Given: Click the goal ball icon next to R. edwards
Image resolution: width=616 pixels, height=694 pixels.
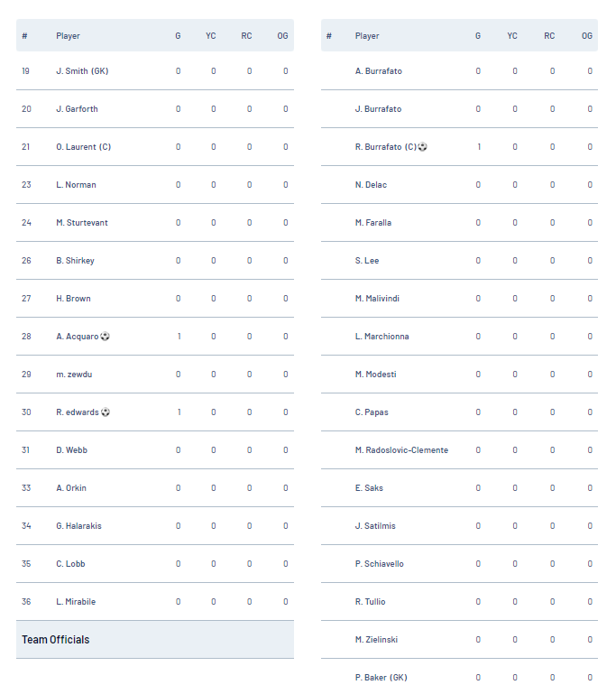Looking at the screenshot, I should [x=106, y=412].
